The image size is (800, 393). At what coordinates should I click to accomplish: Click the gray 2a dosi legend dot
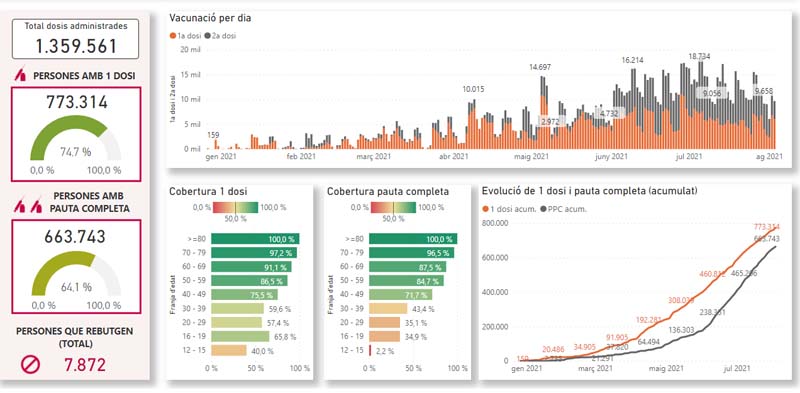coord(208,36)
